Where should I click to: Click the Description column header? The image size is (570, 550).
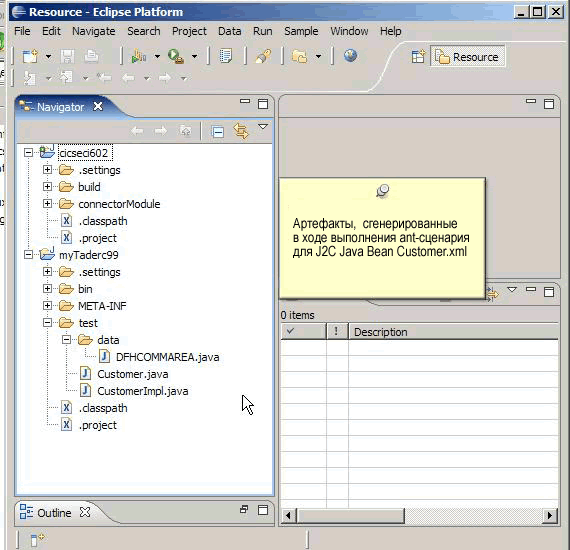[x=453, y=332]
